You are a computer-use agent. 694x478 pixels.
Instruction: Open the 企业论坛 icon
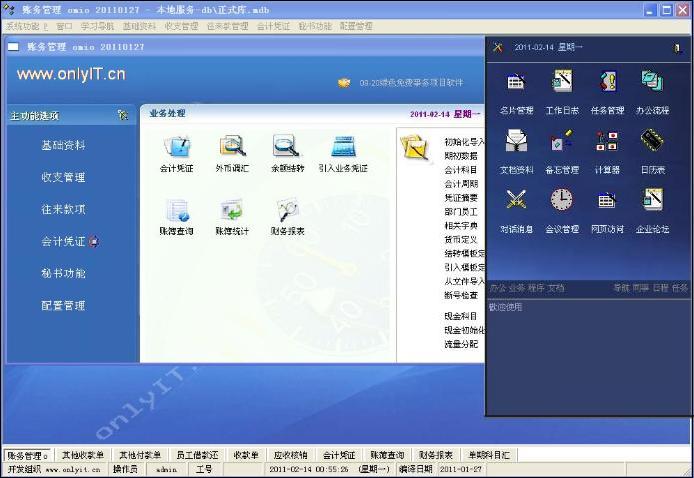652,200
